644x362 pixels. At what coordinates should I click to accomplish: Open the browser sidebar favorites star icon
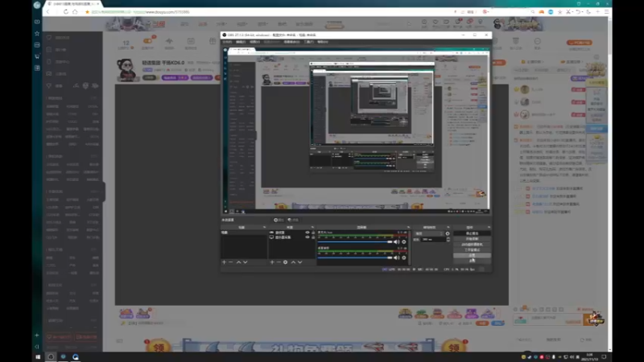pyautogui.click(x=37, y=33)
